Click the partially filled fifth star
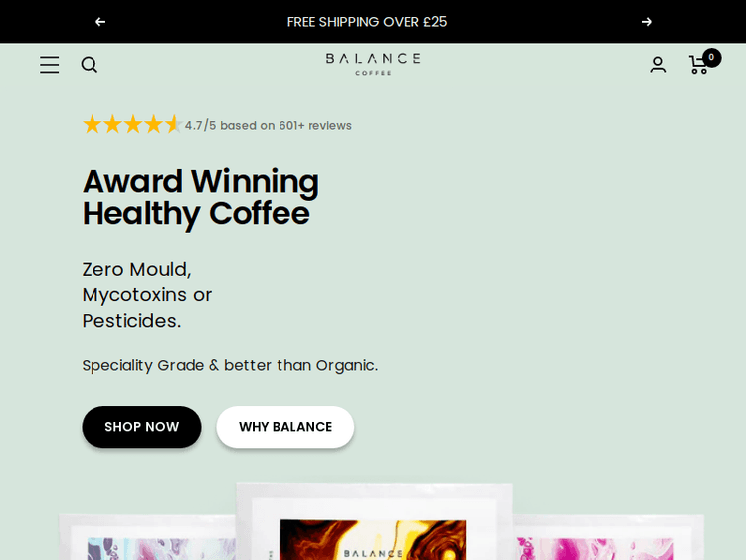Screen dimensions: 746x560 tap(173, 125)
